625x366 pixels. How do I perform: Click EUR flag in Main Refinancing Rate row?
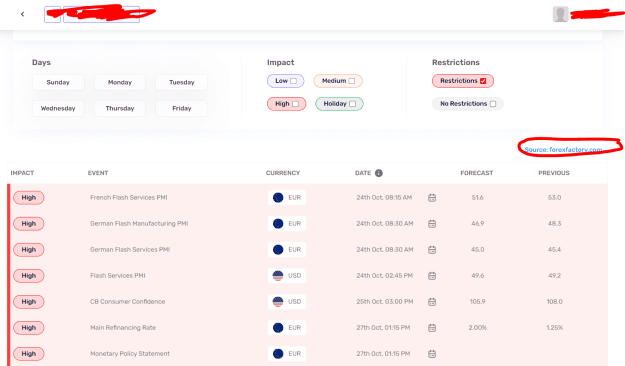point(278,328)
